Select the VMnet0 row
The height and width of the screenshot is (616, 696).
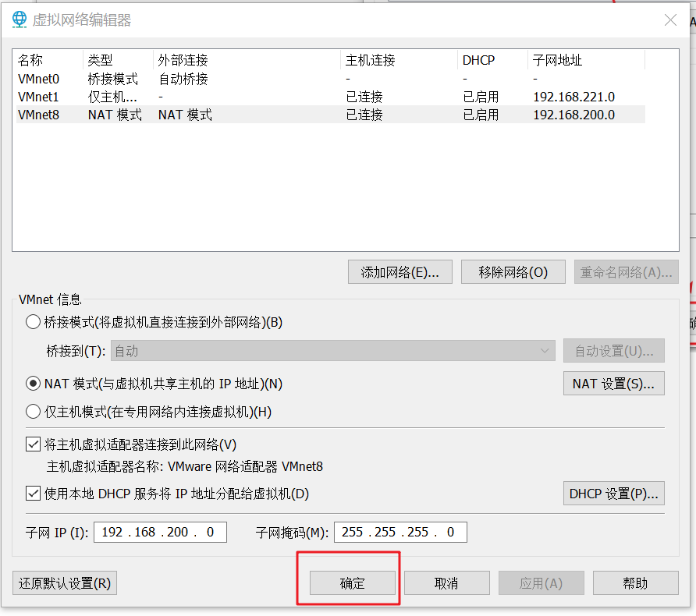[x=331, y=79]
